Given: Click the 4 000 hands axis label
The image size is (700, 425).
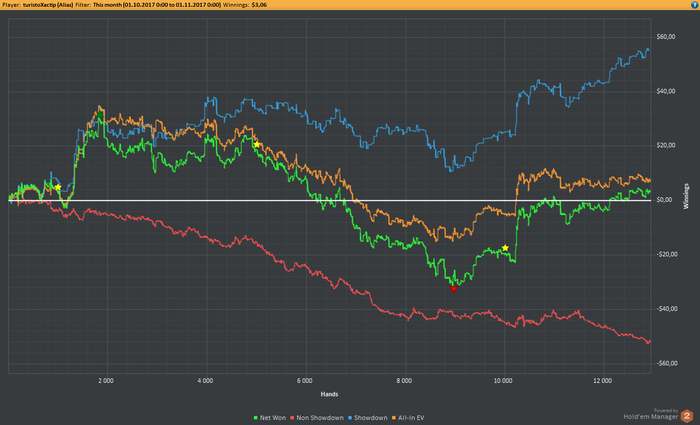Looking at the screenshot, I should click(205, 381).
